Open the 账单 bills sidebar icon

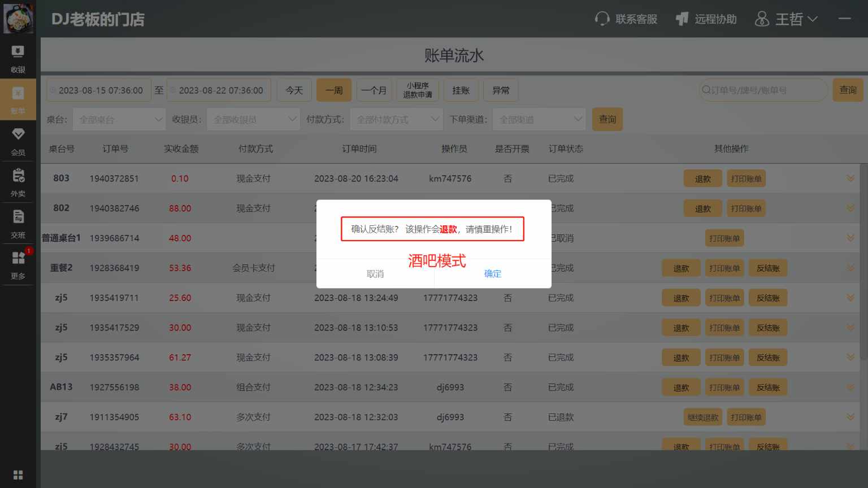point(18,99)
